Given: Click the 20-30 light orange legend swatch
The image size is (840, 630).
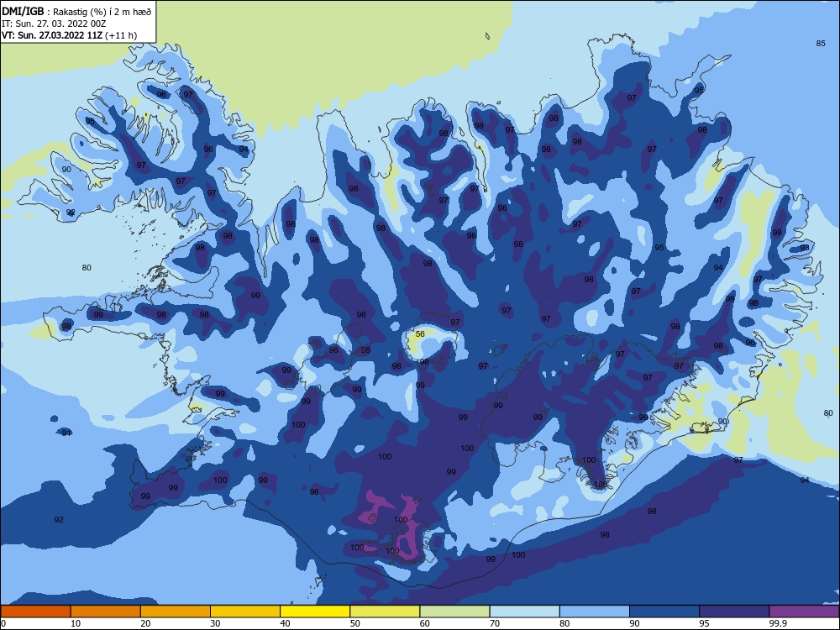Looking at the screenshot, I should 176,612.
